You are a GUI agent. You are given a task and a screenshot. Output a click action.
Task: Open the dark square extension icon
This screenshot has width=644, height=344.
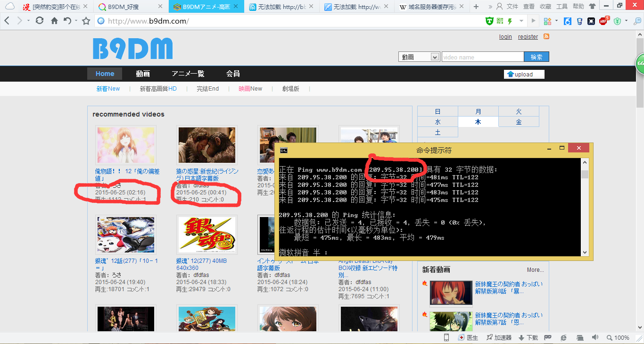click(x=590, y=21)
